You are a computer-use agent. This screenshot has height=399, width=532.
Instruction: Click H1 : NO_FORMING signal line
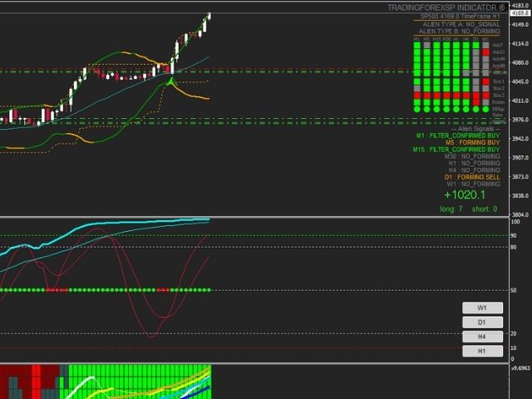[x=475, y=163]
